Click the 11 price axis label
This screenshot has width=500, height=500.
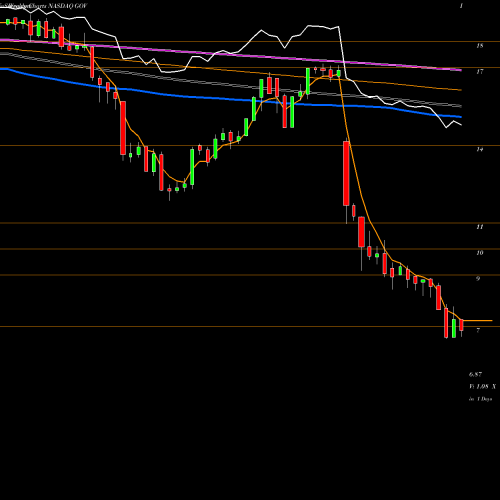[480, 227]
